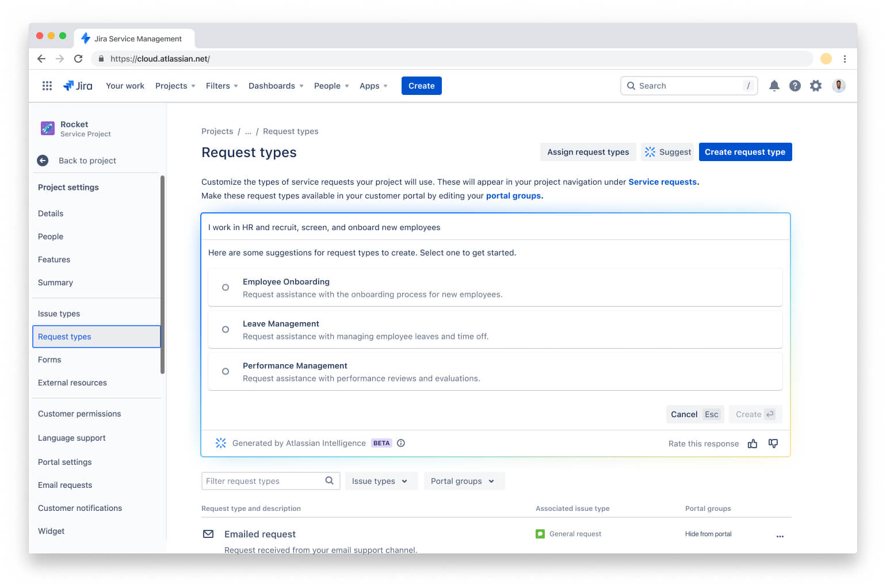Click the Jira logo
The image size is (886, 588).
(x=78, y=85)
